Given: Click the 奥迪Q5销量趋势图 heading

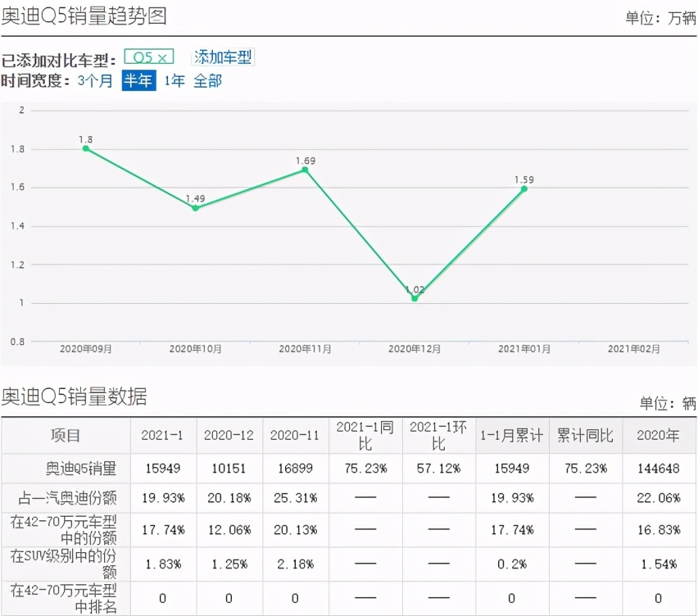Looking at the screenshot, I should pos(84,16).
